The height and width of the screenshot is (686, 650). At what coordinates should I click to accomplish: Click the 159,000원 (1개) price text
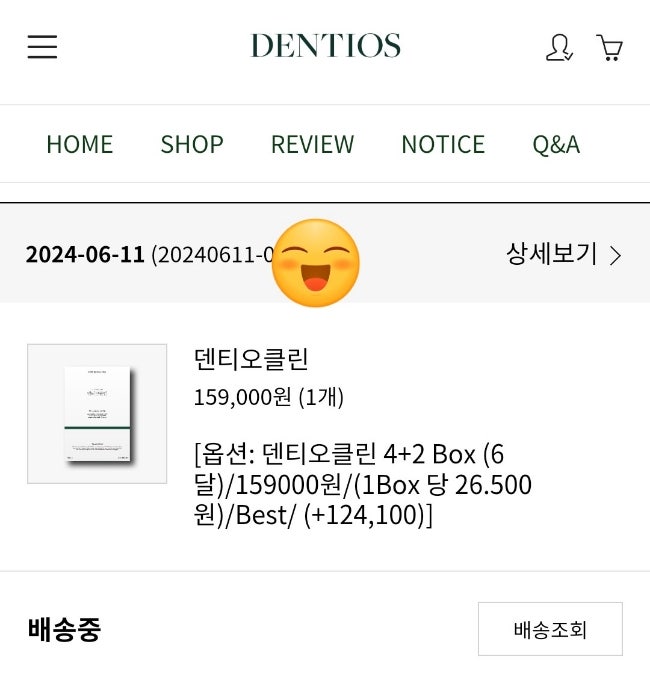[269, 397]
